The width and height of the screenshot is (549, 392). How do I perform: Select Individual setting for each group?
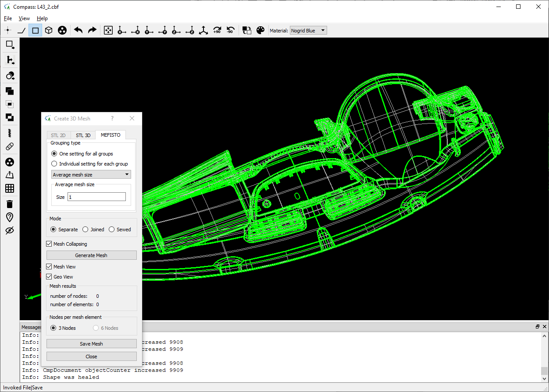[54, 164]
